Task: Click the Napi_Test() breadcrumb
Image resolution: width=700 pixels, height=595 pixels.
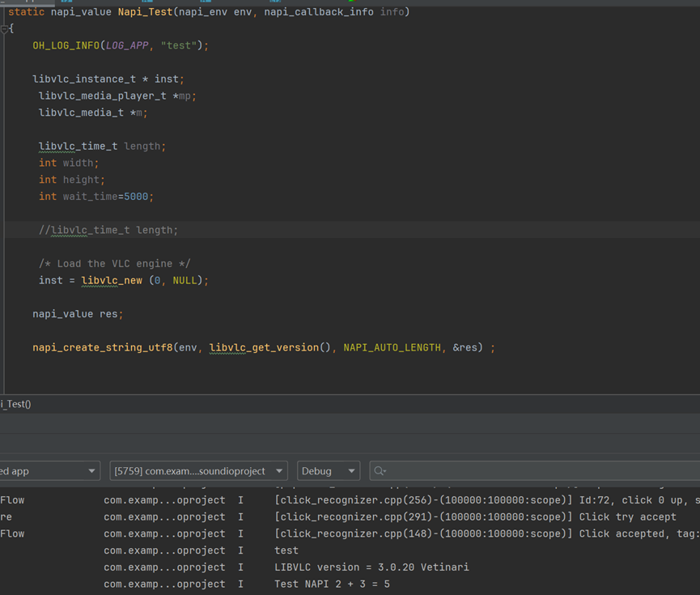Action: 15,404
